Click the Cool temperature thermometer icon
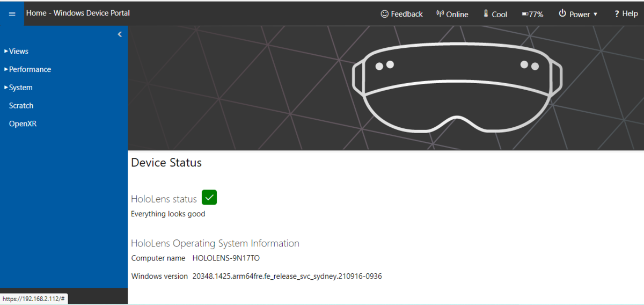 pos(486,14)
